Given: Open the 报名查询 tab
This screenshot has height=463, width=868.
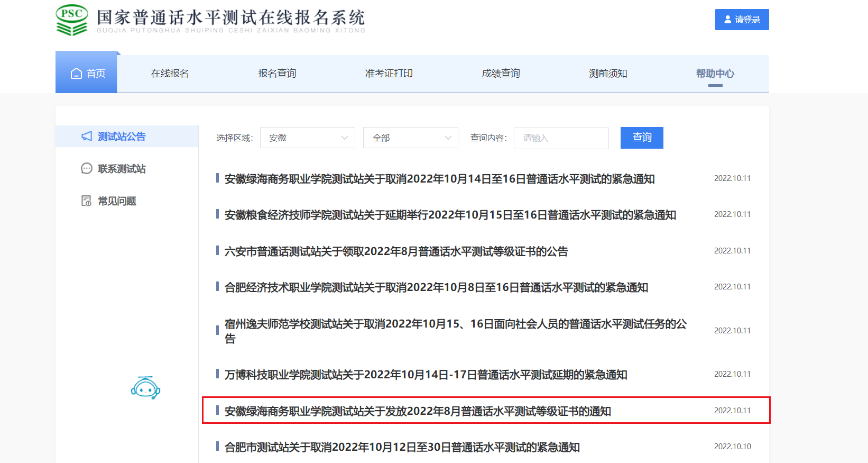Looking at the screenshot, I should [277, 74].
